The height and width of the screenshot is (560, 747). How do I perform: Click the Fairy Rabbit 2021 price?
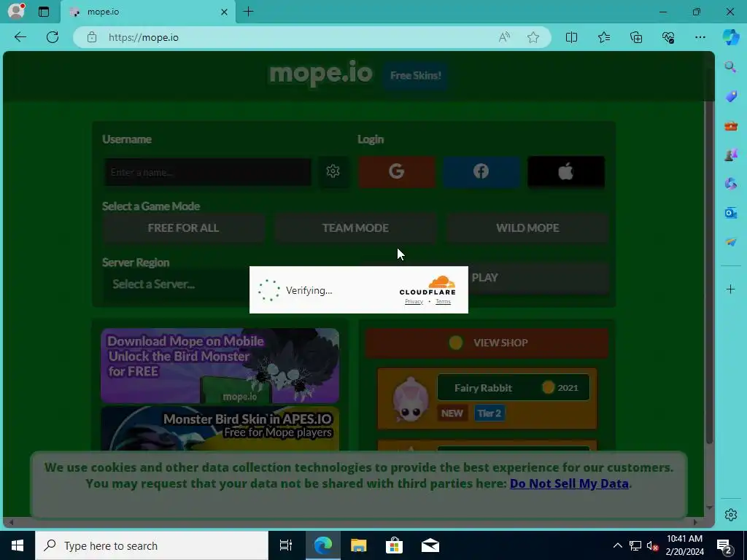(561, 388)
